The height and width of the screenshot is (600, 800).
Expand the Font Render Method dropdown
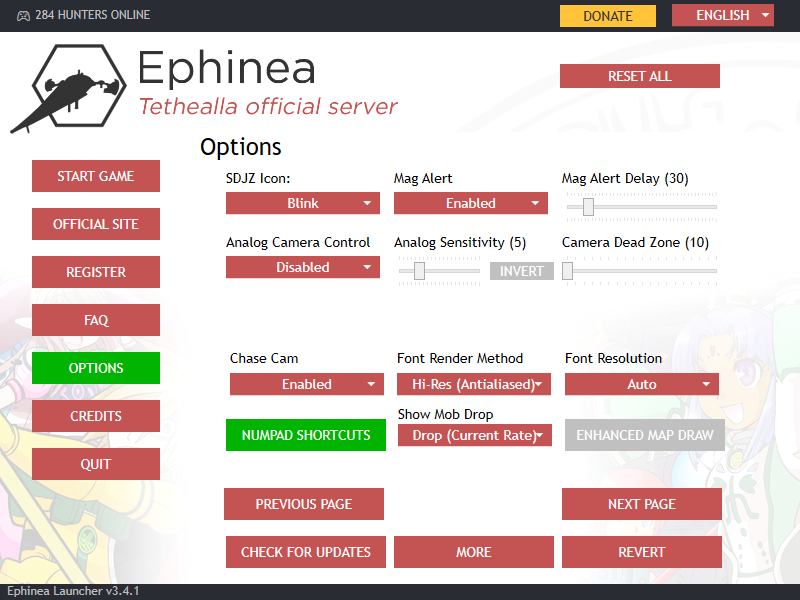click(475, 384)
